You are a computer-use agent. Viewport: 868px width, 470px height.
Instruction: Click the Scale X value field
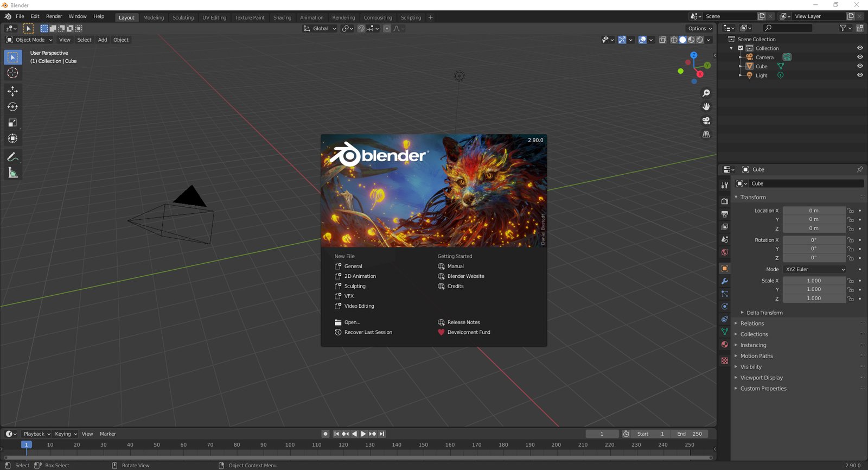click(814, 281)
